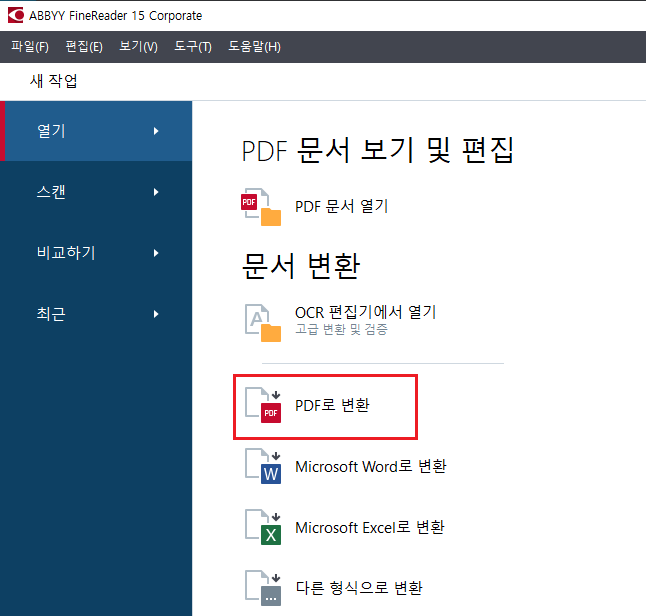
Task: Expand the 최근 arrow in sidebar
Action: [156, 314]
